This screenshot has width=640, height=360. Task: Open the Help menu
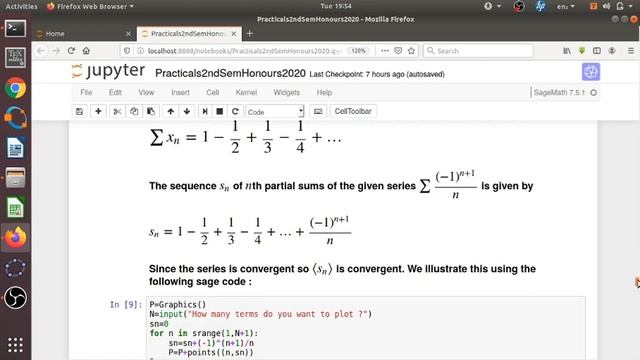(324, 92)
